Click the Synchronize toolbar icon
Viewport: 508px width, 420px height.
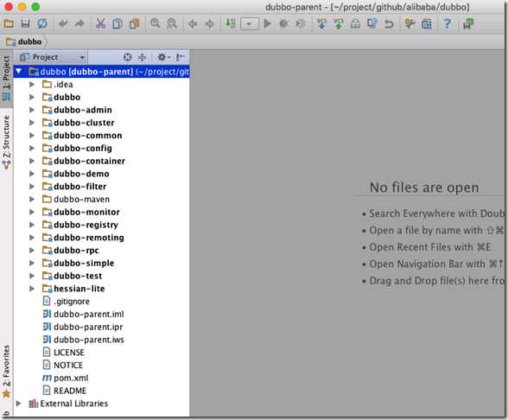42,23
